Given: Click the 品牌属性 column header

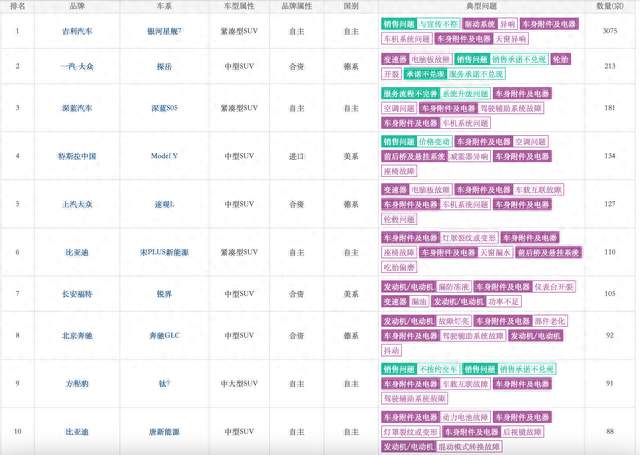Looking at the screenshot, I should [297, 6].
